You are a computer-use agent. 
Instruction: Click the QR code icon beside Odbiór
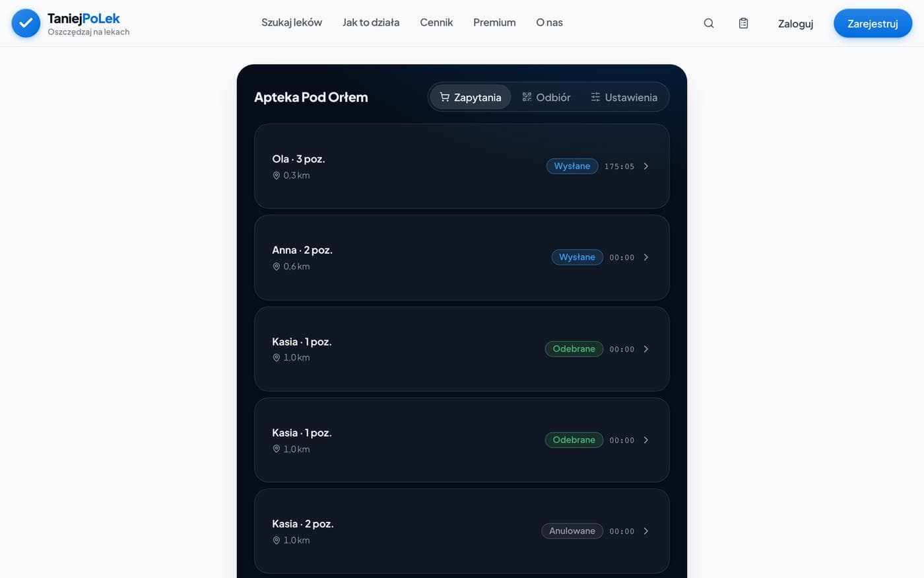pos(527,97)
